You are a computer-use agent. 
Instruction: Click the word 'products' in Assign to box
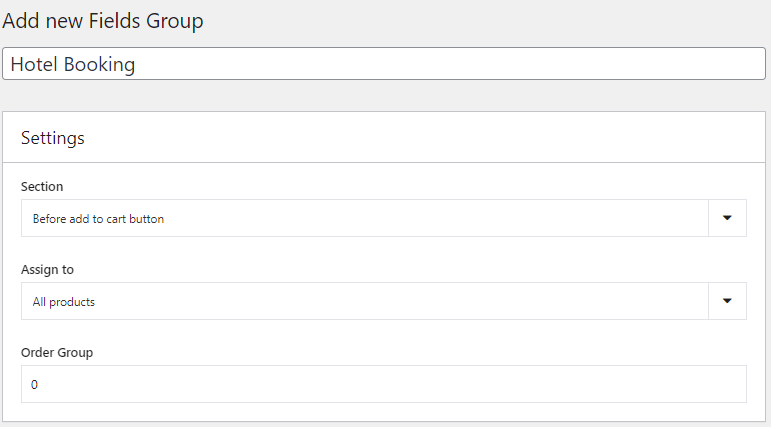72,302
